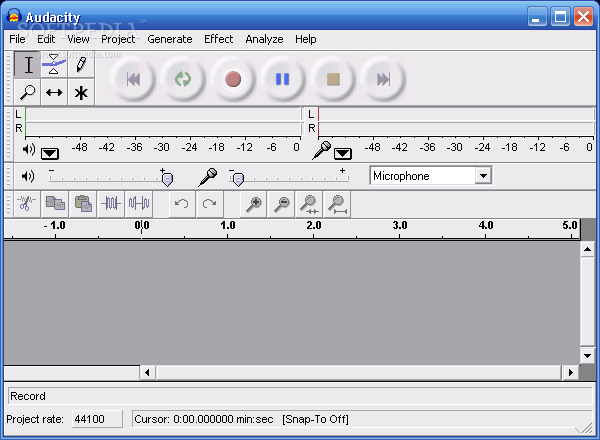
Task: Click horizontal scrollbar left arrow
Action: click(147, 372)
